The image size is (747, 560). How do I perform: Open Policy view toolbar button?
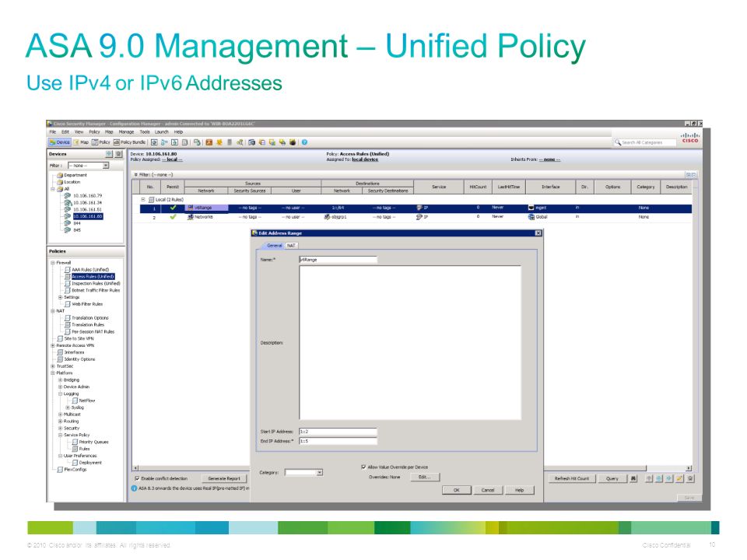pyautogui.click(x=101, y=142)
